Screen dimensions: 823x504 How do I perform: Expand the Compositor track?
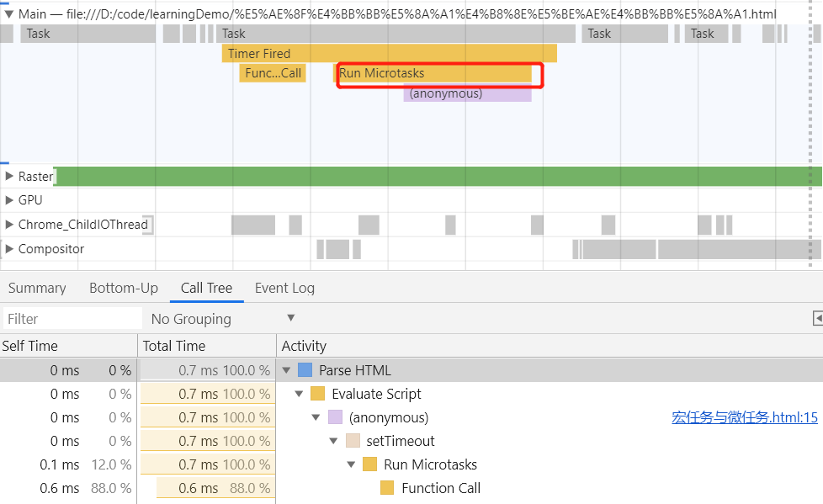point(9,249)
